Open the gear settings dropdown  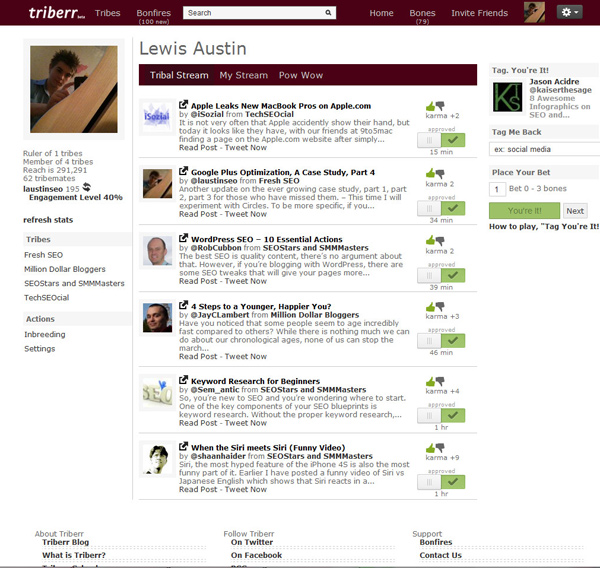569,12
